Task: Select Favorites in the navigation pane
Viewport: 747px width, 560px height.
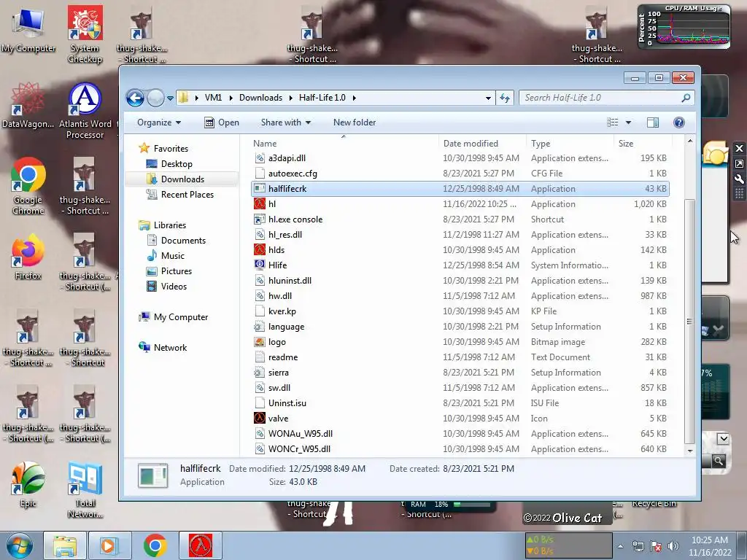Action: [x=171, y=149]
